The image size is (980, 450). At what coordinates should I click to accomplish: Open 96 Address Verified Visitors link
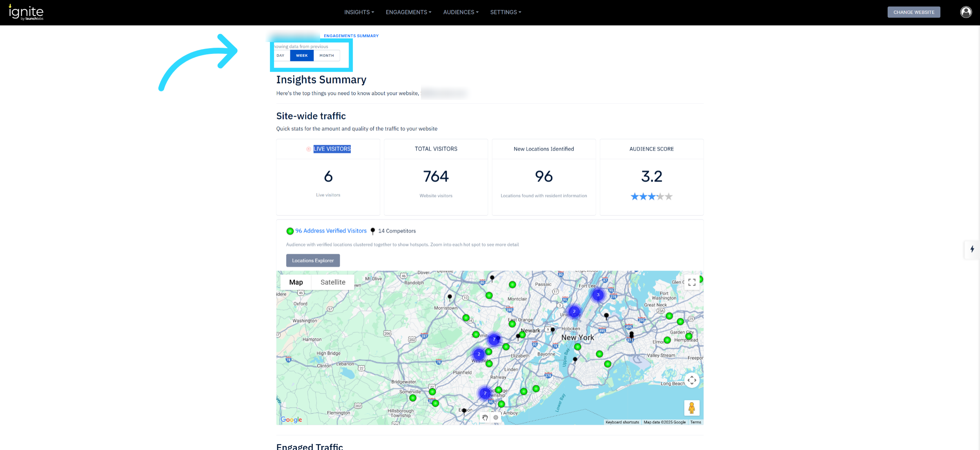tap(331, 231)
